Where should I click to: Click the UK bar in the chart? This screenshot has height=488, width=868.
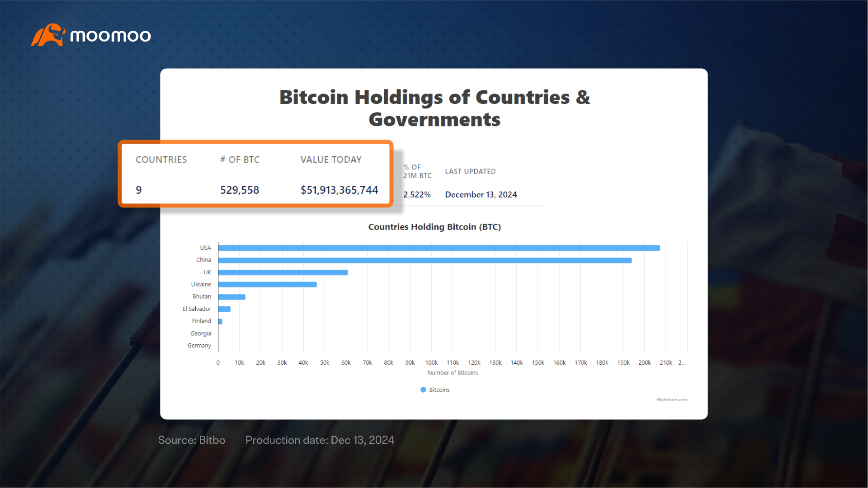[283, 272]
